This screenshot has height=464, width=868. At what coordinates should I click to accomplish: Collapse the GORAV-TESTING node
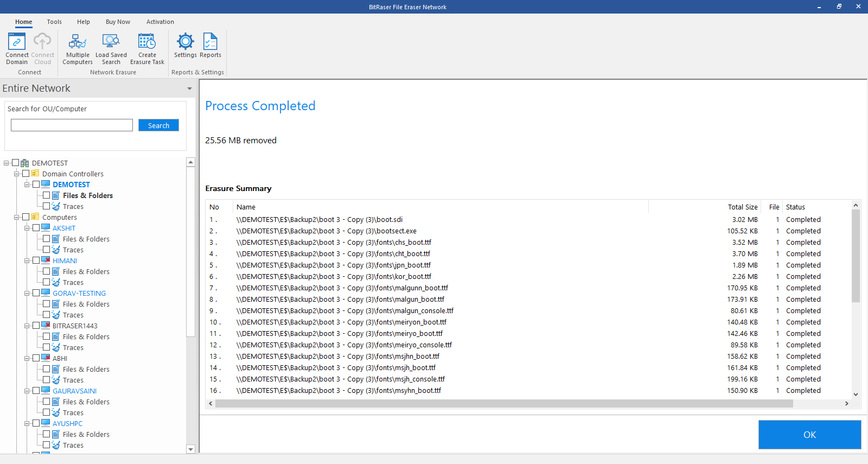[x=27, y=293]
